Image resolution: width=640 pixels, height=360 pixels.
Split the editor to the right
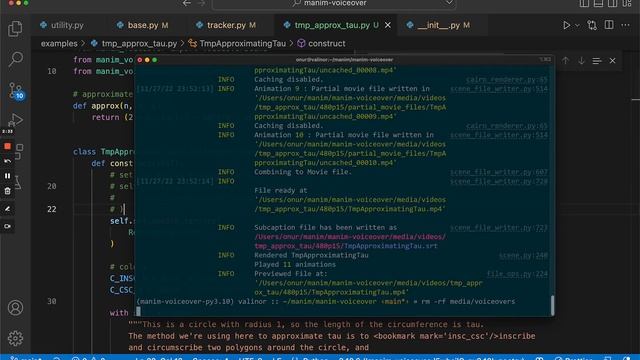pos(609,25)
